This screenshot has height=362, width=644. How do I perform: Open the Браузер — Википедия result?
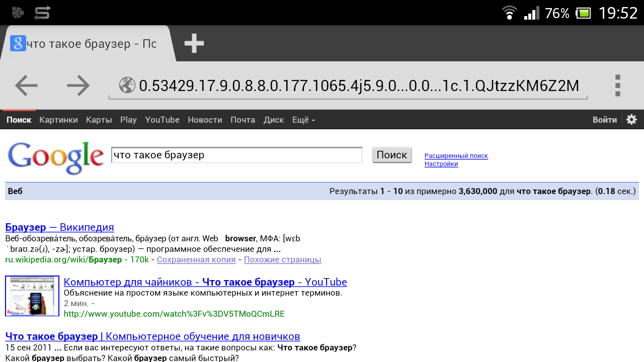[59, 227]
